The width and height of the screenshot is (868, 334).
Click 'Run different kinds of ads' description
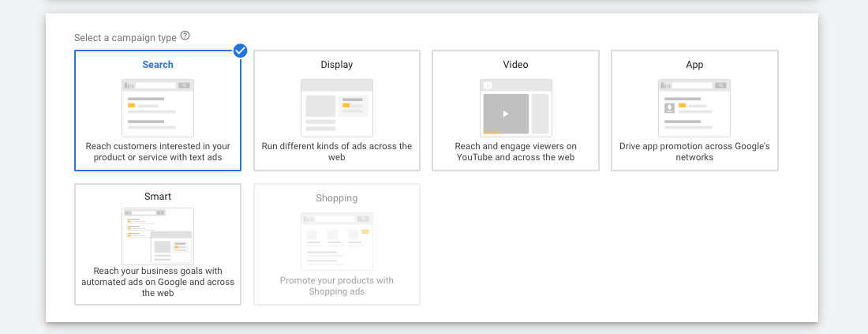[337, 152]
